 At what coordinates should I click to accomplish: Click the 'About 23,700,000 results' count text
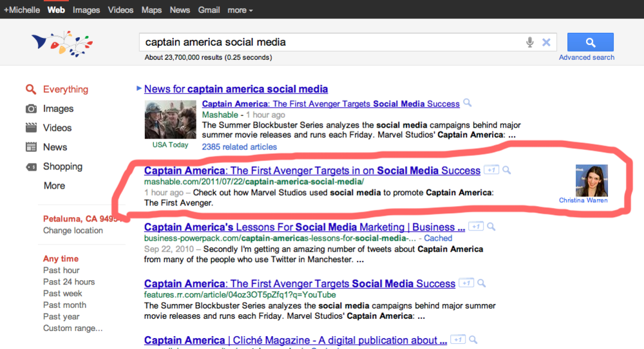click(208, 57)
